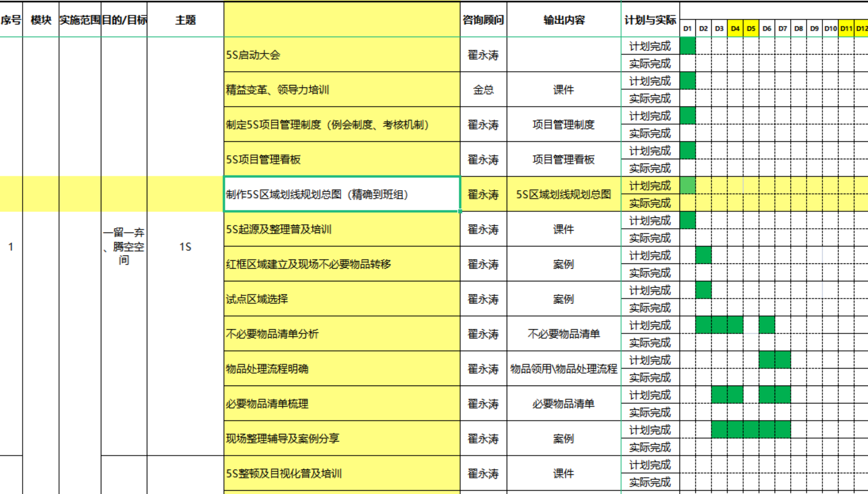Select cell 制作5S区域划线规划总图（精确到班组）
Viewport: 868px width, 494px height.
point(341,195)
